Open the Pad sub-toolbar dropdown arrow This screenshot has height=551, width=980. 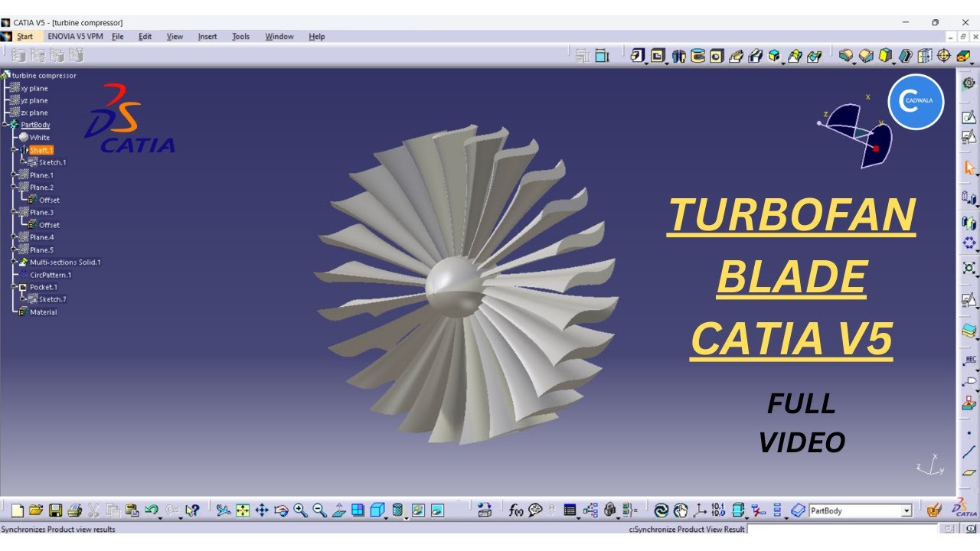pyautogui.click(x=645, y=64)
